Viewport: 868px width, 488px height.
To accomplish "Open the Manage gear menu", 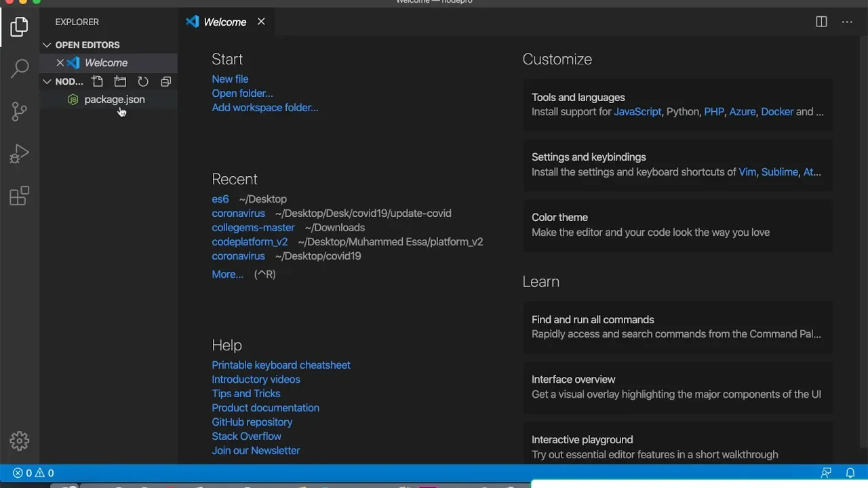I will [x=19, y=441].
